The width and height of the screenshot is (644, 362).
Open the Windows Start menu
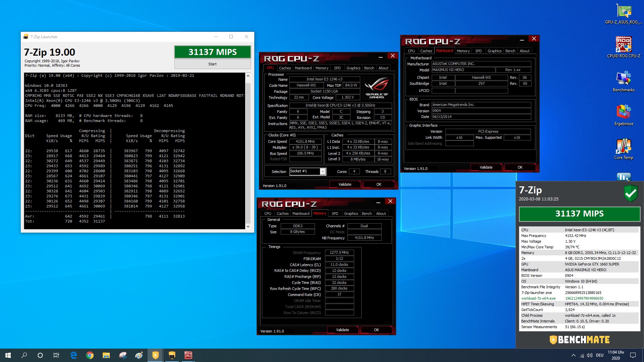pos(8,355)
